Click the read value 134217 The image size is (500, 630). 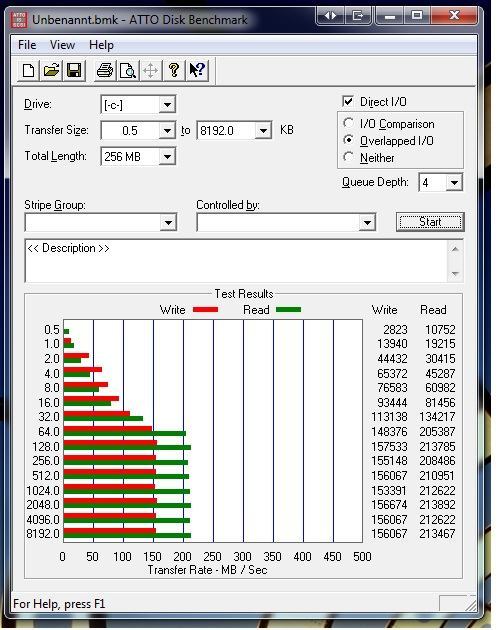pos(437,417)
